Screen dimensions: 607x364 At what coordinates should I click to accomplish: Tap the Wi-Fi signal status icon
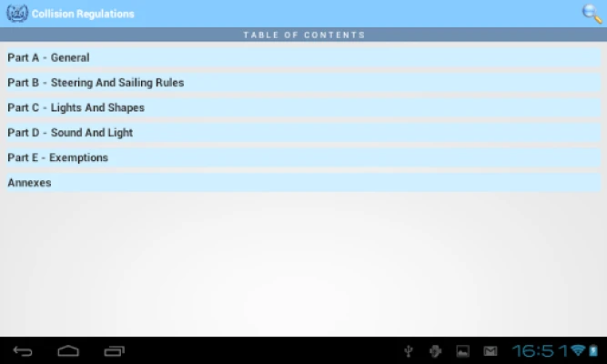tap(578, 350)
